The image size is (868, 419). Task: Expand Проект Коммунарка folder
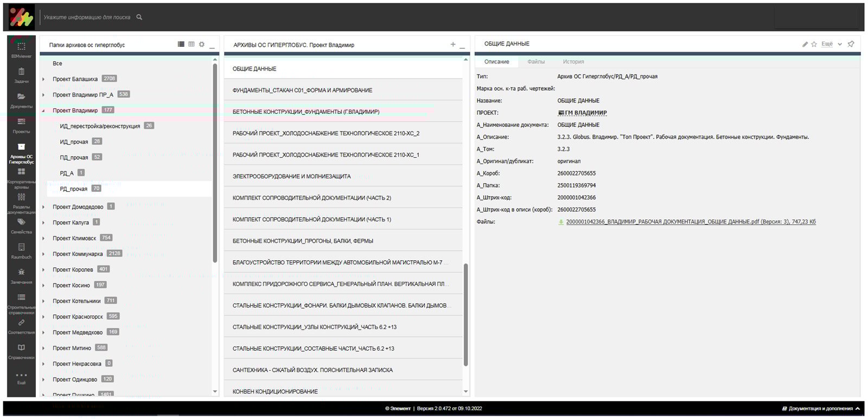(43, 254)
